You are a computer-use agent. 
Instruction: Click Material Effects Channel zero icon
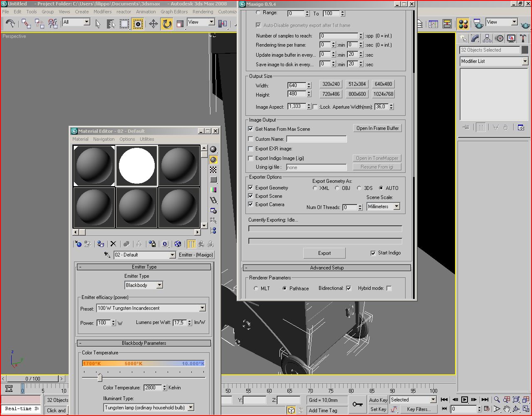(x=165, y=244)
